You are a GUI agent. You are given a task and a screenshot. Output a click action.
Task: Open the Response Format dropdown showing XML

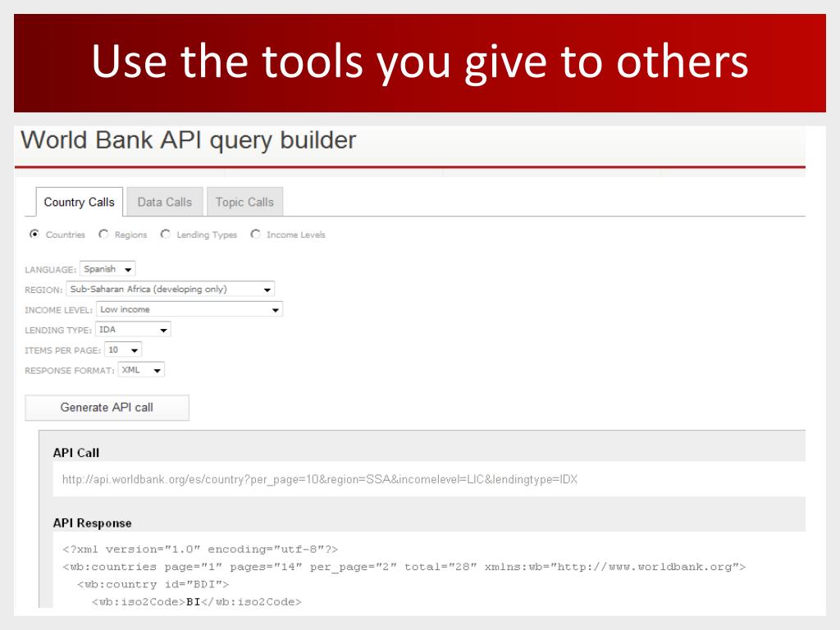141,370
